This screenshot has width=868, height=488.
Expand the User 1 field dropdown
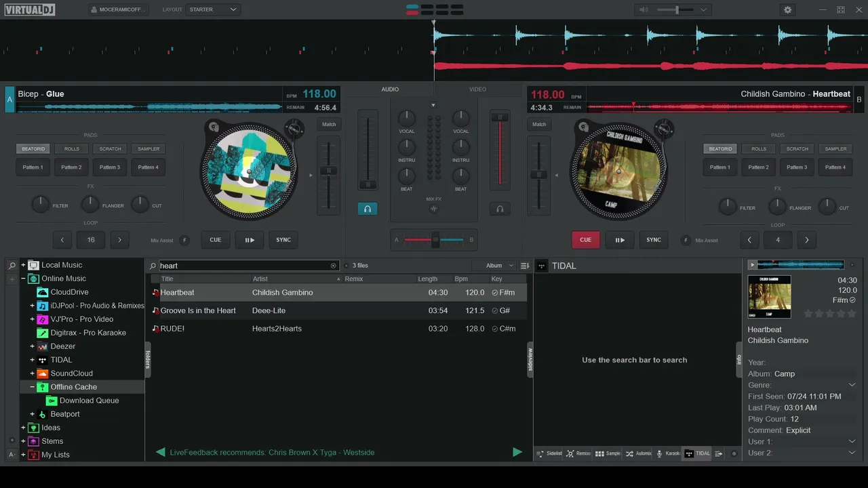tap(852, 441)
